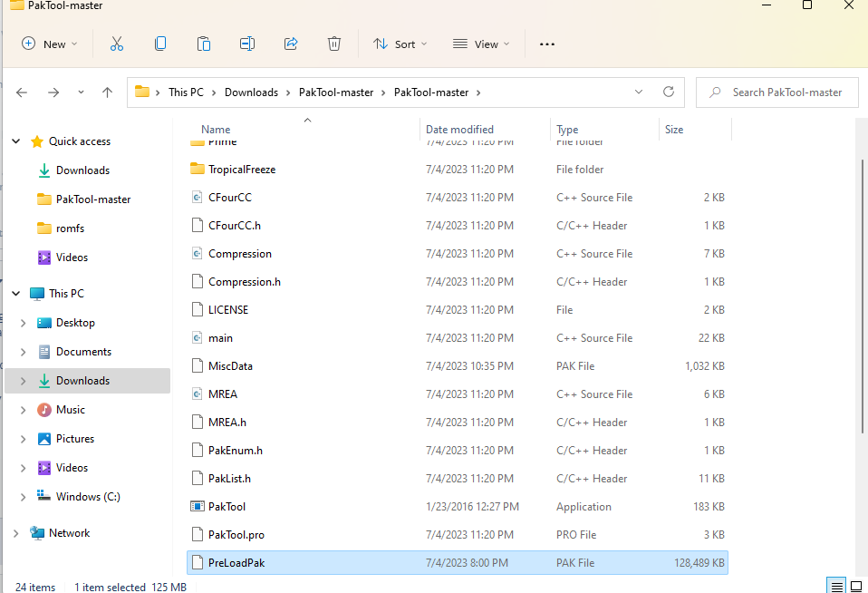Expand the Windows (C:) drive node

[24, 497]
